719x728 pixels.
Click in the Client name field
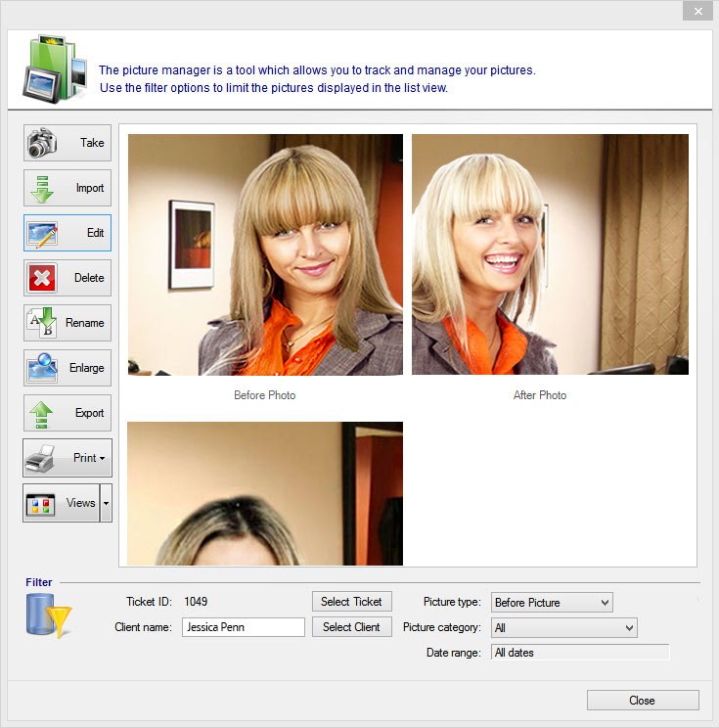[243, 627]
